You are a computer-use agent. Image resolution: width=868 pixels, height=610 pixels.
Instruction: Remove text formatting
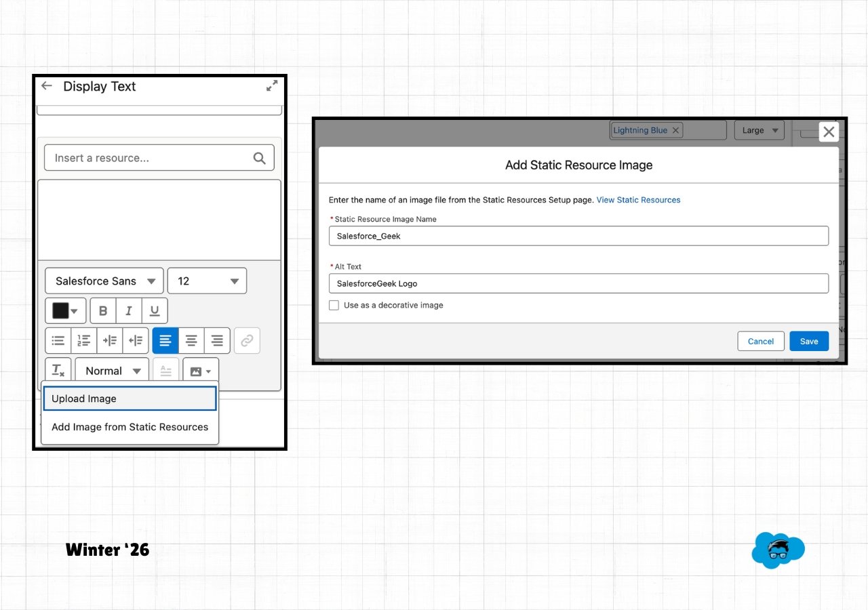coord(58,371)
